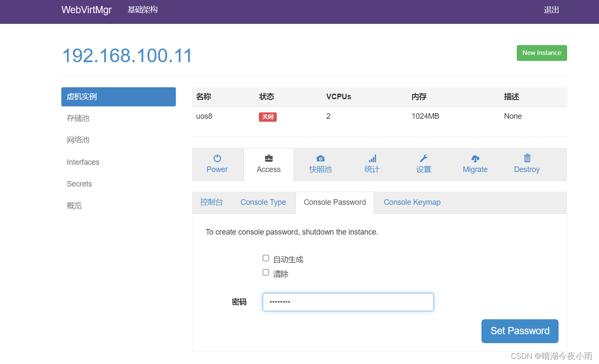Open the Console Keymap sub-tab

(412, 202)
